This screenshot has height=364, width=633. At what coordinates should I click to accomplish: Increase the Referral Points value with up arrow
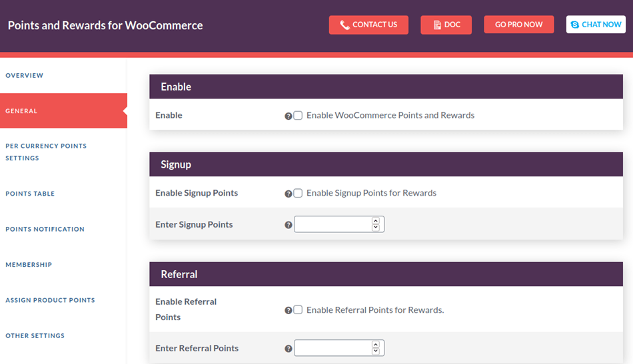coord(375,345)
